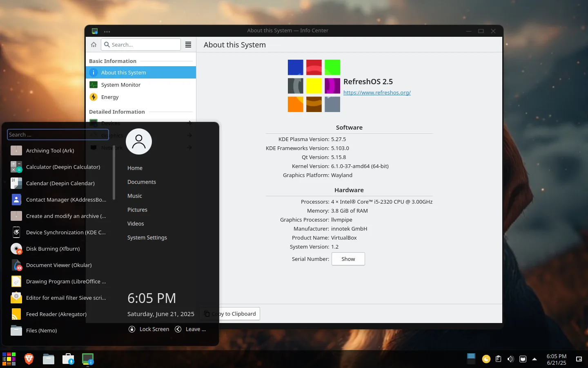Click the Info Center taskbar icon
588x368 pixels.
click(x=88, y=359)
